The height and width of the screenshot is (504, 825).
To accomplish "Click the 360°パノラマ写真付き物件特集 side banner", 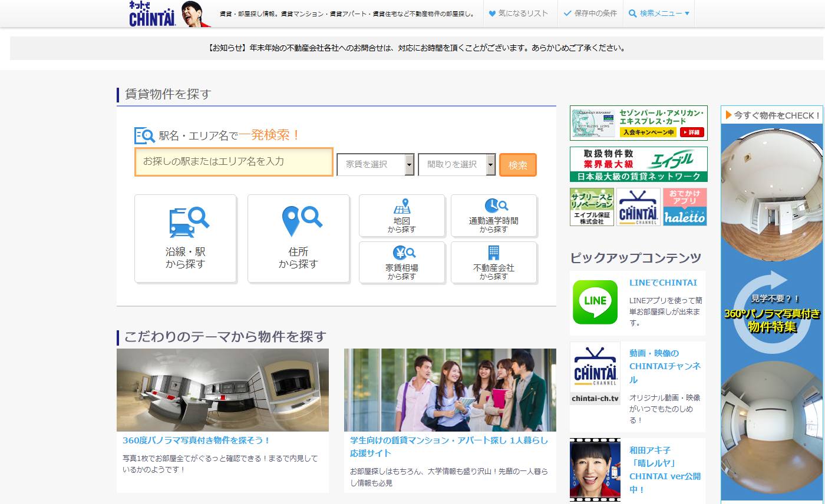I will 772,313.
